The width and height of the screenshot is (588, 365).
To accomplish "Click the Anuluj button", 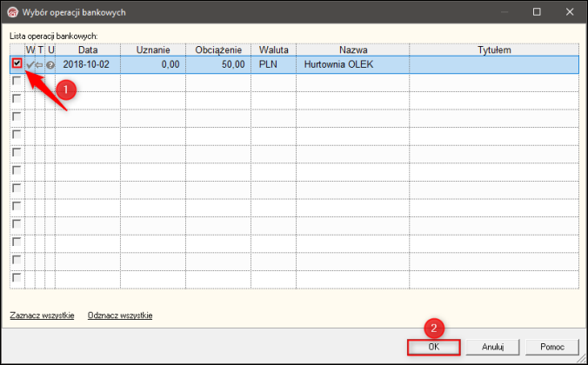I will (x=492, y=347).
